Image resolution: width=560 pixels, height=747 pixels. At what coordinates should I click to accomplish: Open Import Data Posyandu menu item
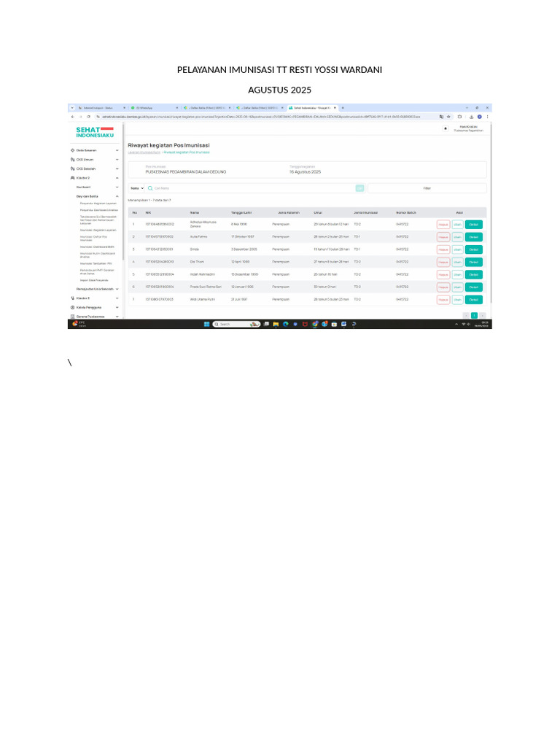(94, 280)
